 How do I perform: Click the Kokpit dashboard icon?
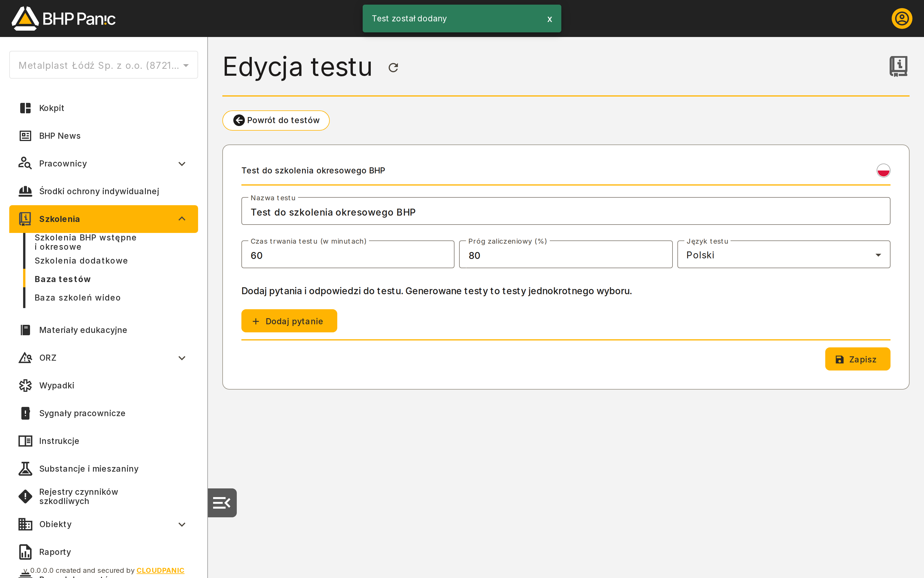pos(25,108)
